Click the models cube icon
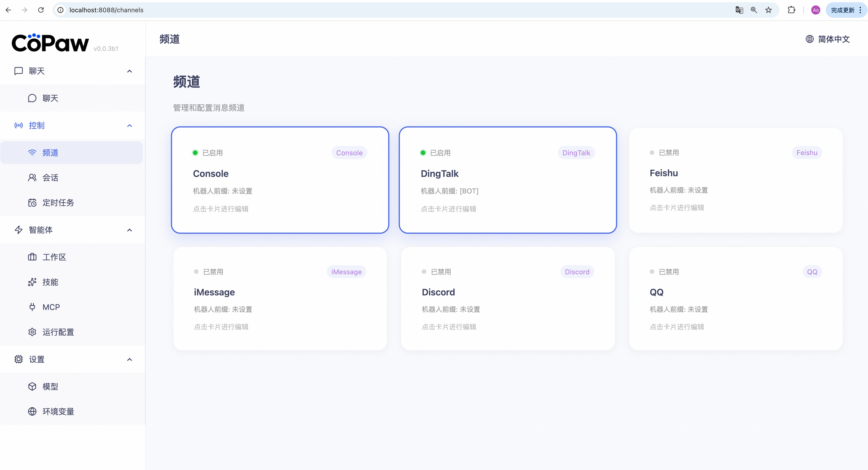Screen dimensions: 868x470 pyautogui.click(x=32, y=386)
